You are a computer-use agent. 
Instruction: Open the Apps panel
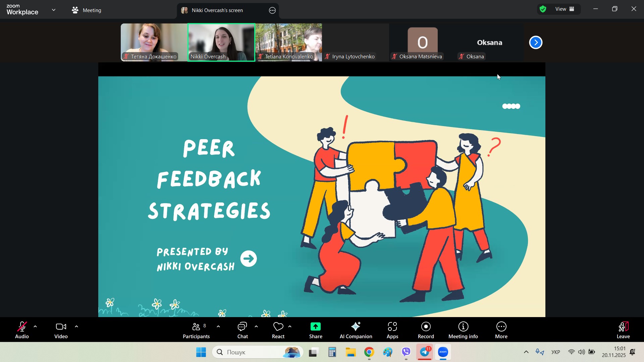392,330
